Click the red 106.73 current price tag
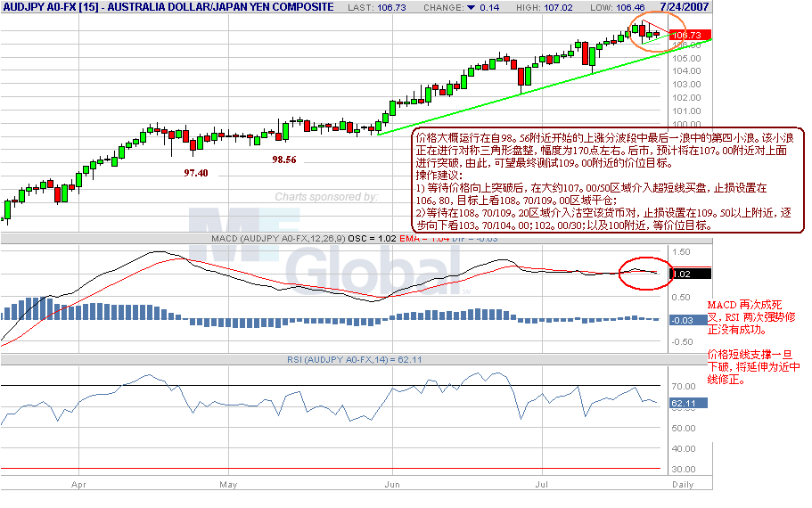Viewport: 812px width, 508px height. [690, 36]
